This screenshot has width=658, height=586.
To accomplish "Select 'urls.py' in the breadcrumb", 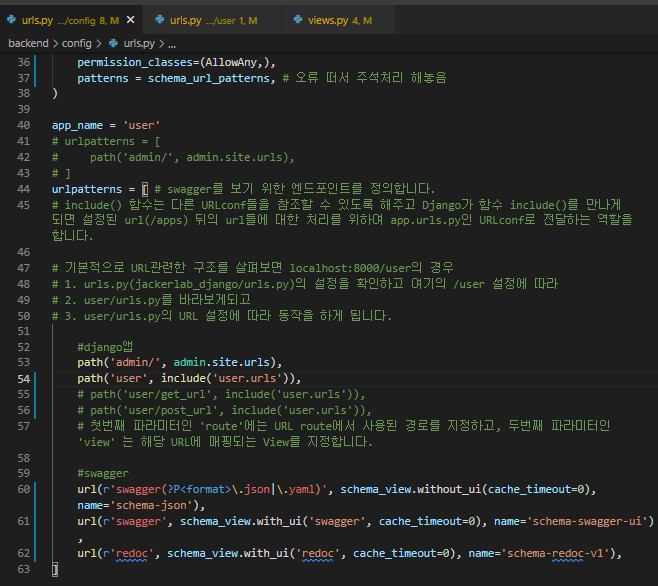I will (x=139, y=43).
